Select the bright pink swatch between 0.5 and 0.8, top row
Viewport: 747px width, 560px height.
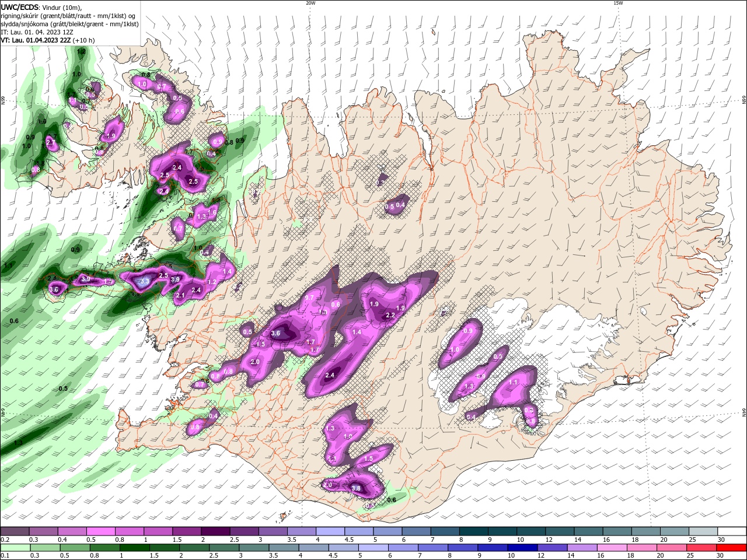(100, 531)
